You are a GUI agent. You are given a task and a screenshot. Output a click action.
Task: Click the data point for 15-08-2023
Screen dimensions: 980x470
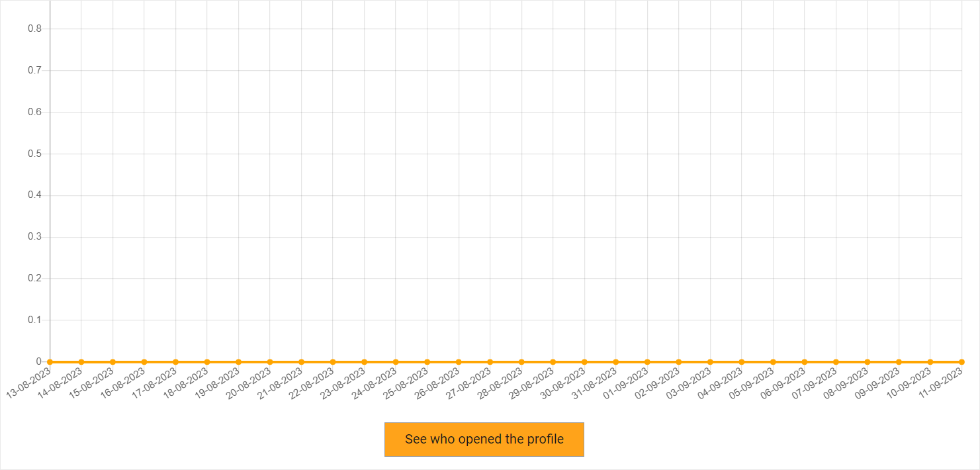coord(112,361)
